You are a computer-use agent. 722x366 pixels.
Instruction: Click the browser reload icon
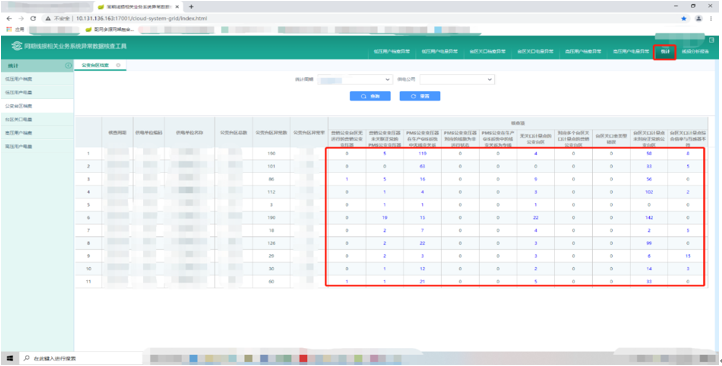coord(33,18)
